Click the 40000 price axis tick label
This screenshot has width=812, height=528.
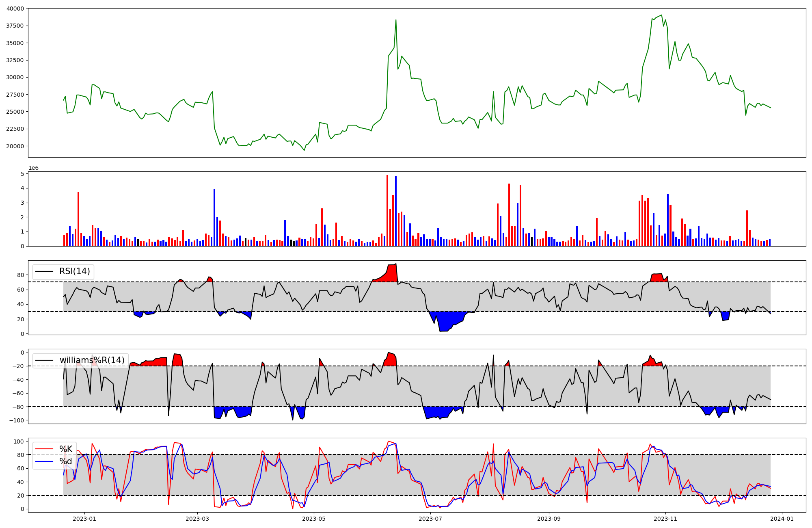15,9
